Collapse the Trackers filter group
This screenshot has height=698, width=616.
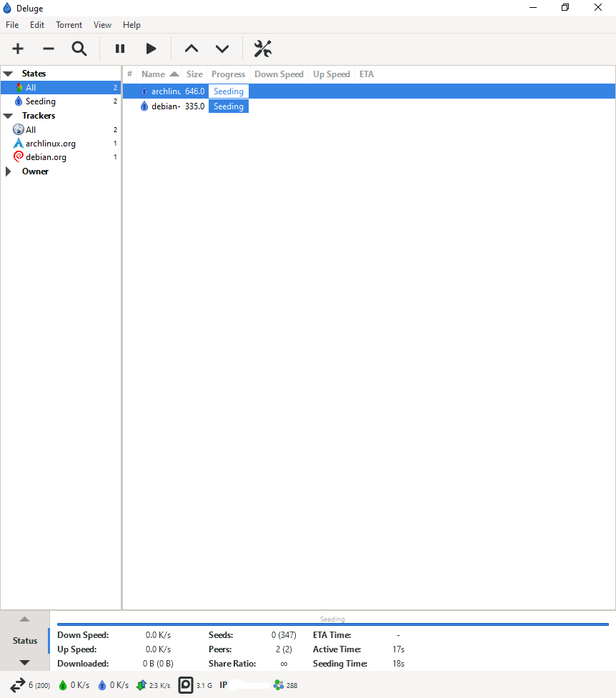tap(8, 116)
